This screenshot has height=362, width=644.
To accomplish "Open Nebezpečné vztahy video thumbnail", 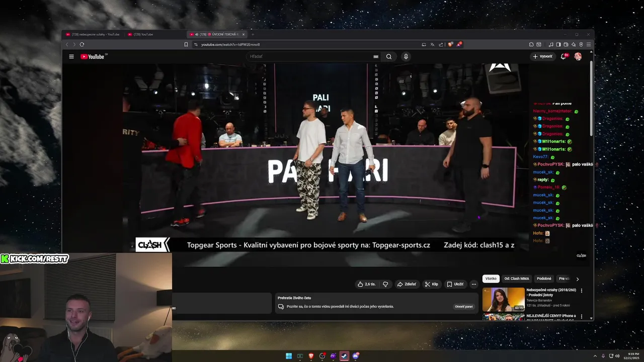I will (503, 299).
